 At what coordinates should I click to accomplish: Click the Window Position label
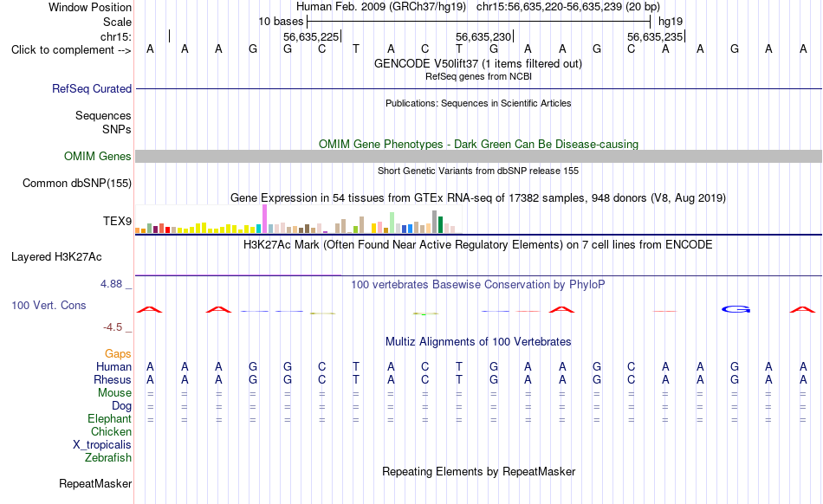pos(90,7)
